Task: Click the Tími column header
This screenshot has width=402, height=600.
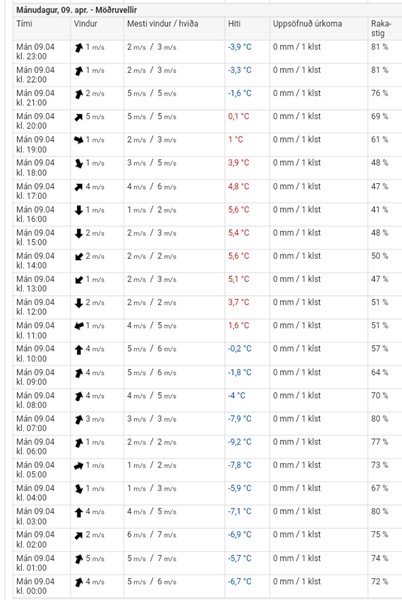Action: tap(24, 24)
